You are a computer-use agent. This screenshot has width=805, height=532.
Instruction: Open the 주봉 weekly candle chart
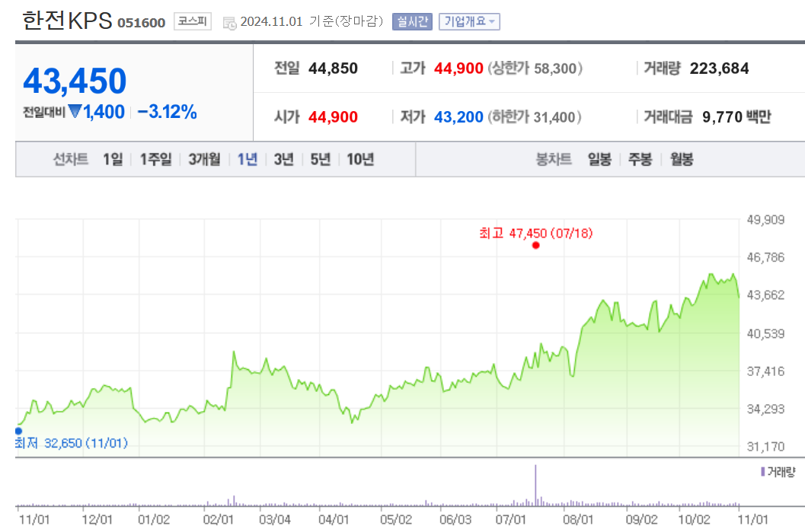[x=640, y=159]
